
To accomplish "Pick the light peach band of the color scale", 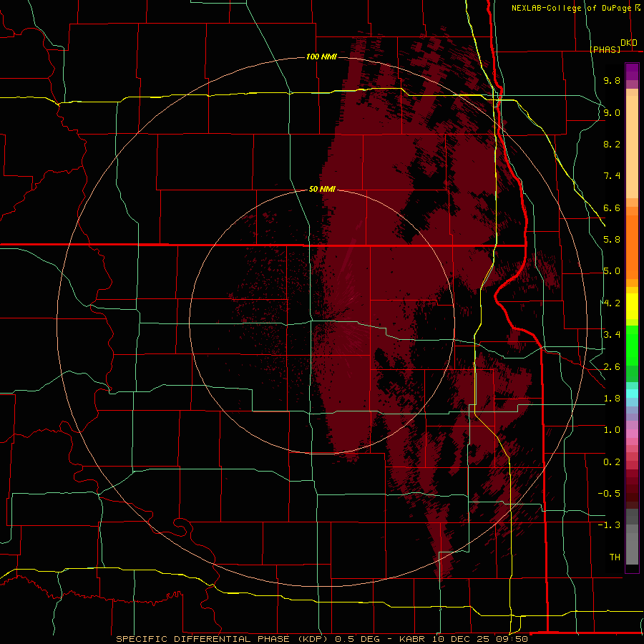I will point(632,147).
